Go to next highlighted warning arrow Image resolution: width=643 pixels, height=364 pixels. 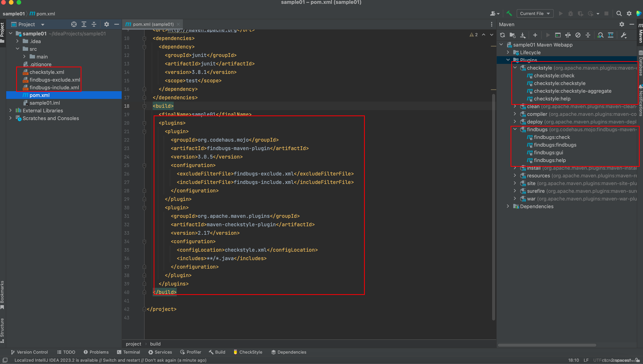[491, 35]
